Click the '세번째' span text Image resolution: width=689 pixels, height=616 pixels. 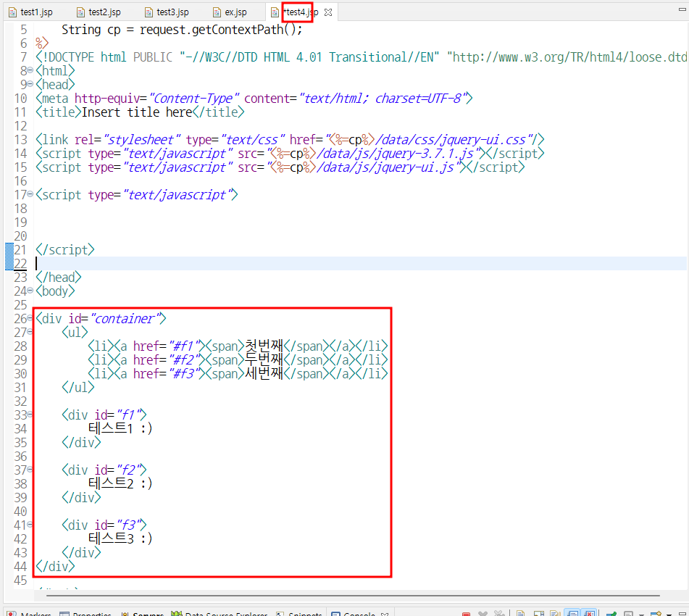click(x=264, y=373)
